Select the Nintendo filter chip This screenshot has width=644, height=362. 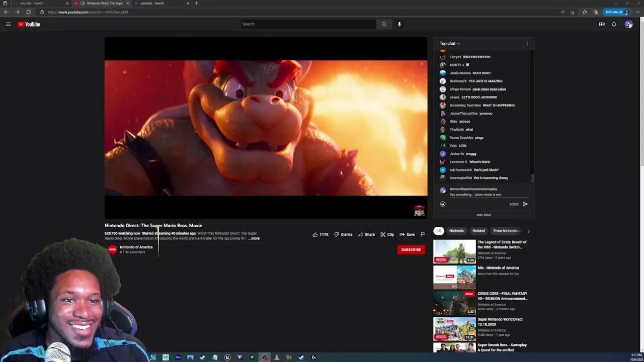click(x=457, y=231)
